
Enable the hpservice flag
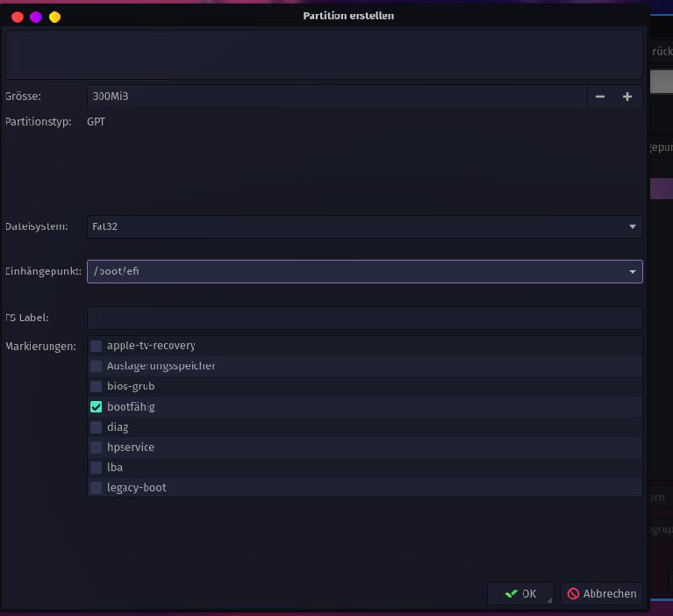point(97,448)
